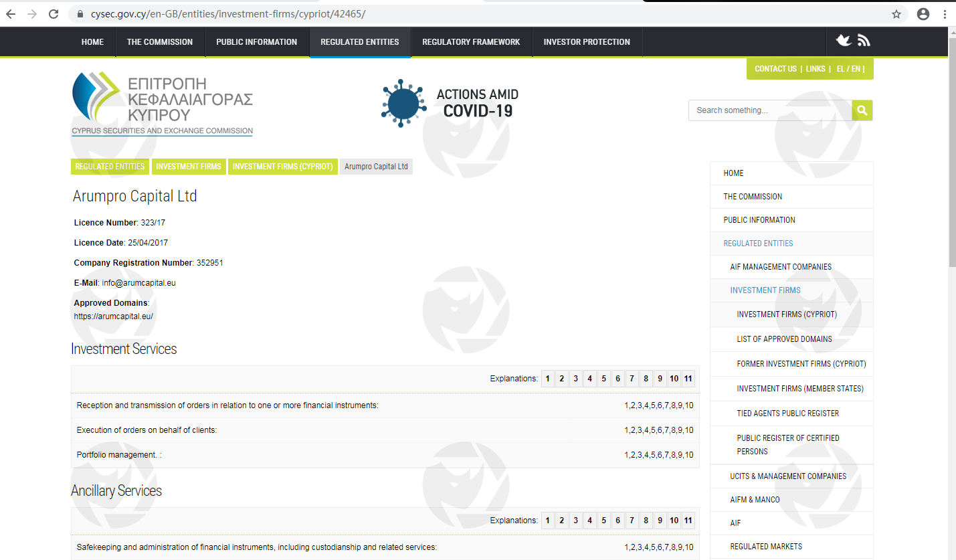Open the COVID-19 actions banner

tap(450, 103)
